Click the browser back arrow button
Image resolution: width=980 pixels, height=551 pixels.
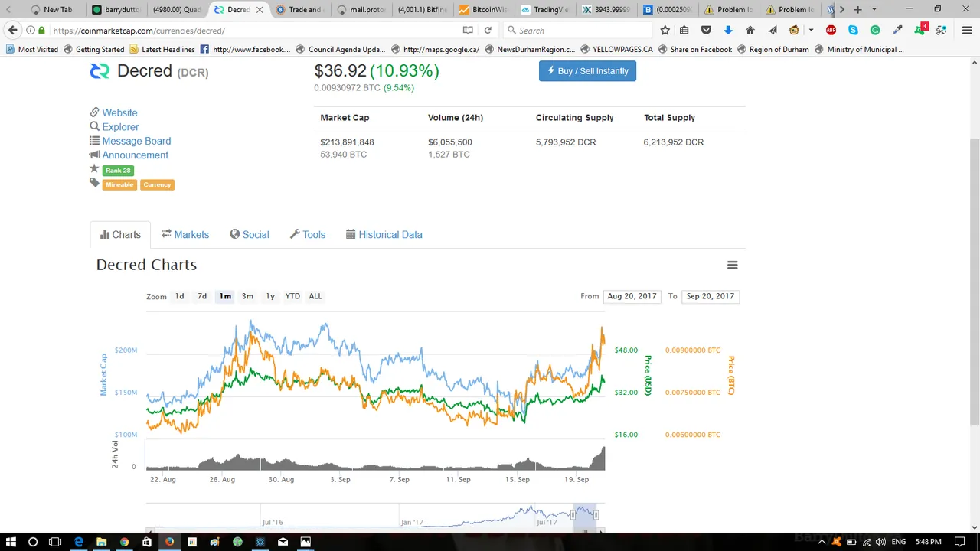pyautogui.click(x=13, y=31)
